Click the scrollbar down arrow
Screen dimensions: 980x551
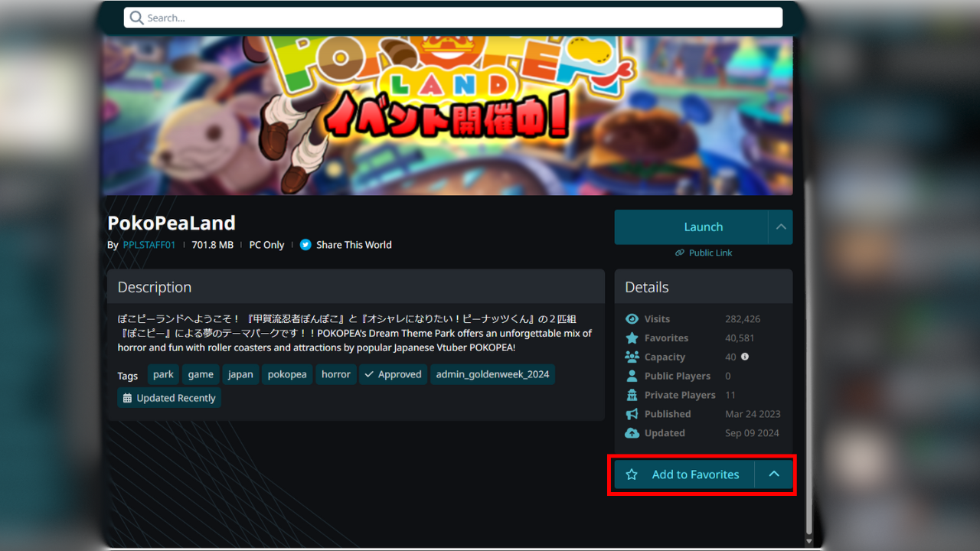pos(809,541)
